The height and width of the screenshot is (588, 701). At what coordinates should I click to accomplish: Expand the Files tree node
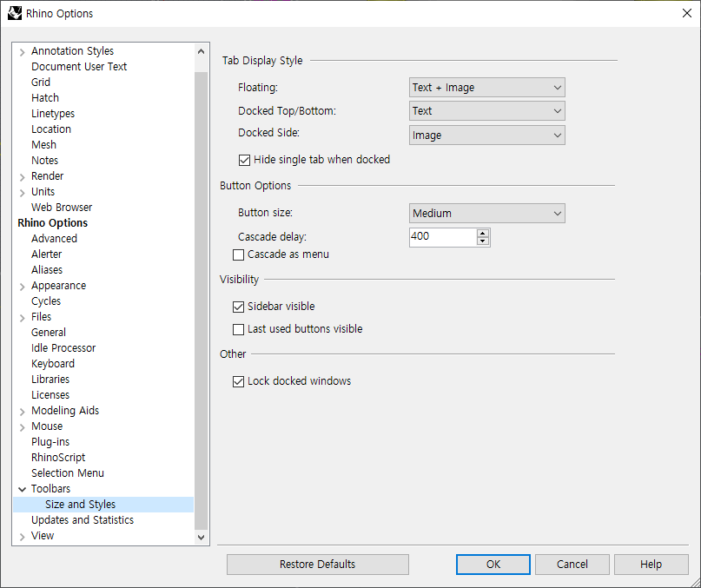22,318
